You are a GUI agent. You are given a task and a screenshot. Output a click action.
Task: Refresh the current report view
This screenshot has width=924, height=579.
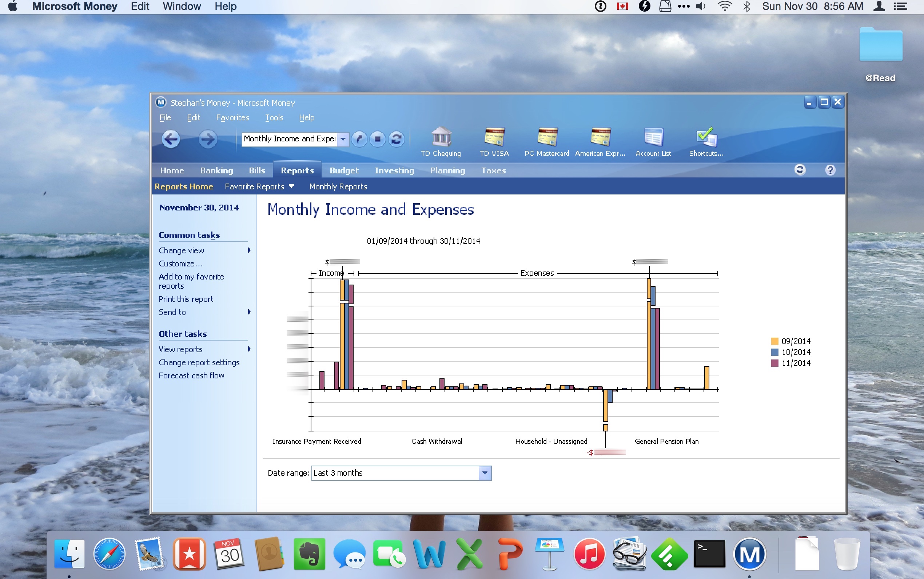397,140
